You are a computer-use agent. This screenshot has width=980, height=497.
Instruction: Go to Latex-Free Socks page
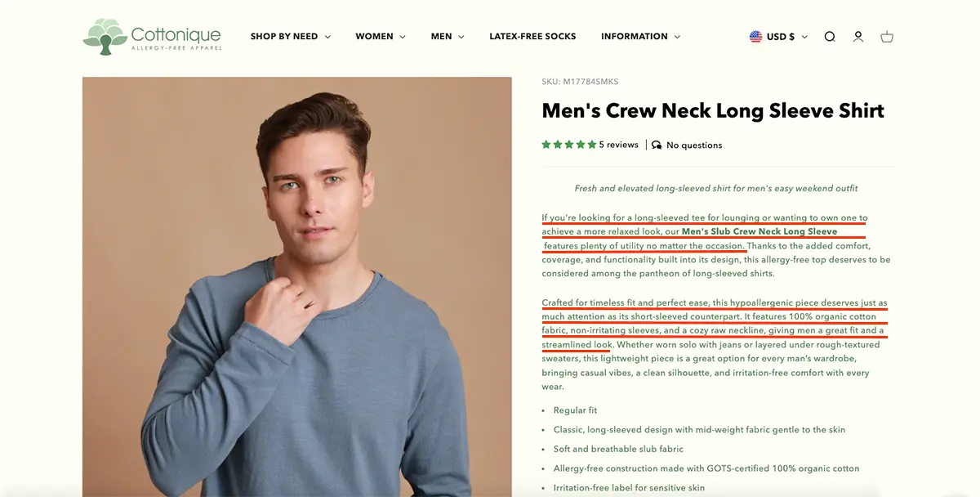(532, 37)
